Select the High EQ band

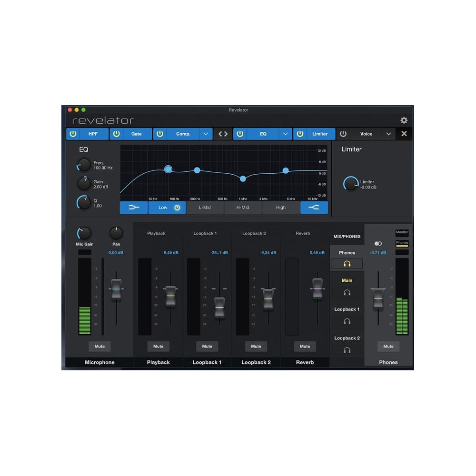281,208
